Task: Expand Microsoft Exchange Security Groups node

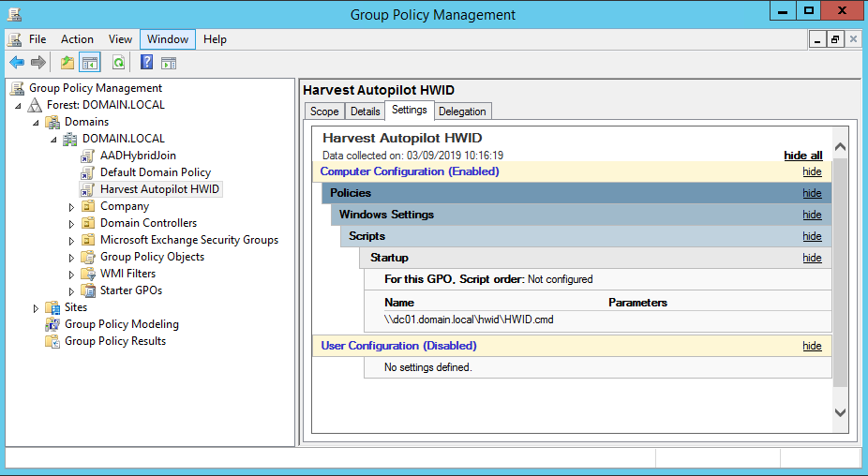Action: pyautogui.click(x=71, y=241)
